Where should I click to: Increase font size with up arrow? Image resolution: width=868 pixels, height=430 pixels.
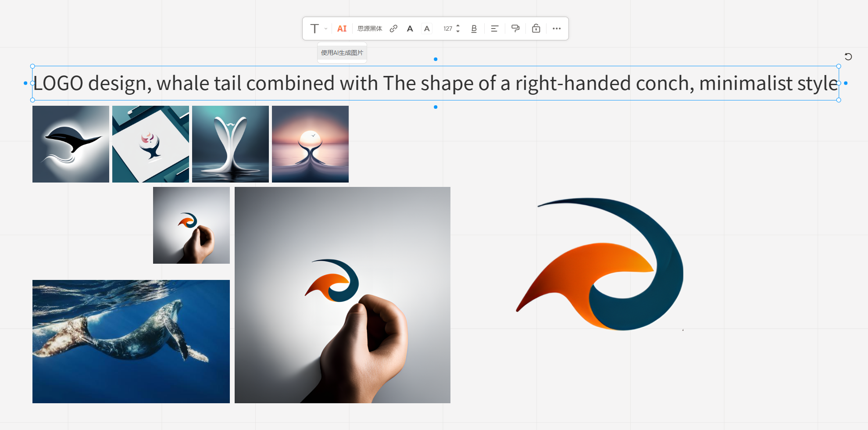point(458,26)
